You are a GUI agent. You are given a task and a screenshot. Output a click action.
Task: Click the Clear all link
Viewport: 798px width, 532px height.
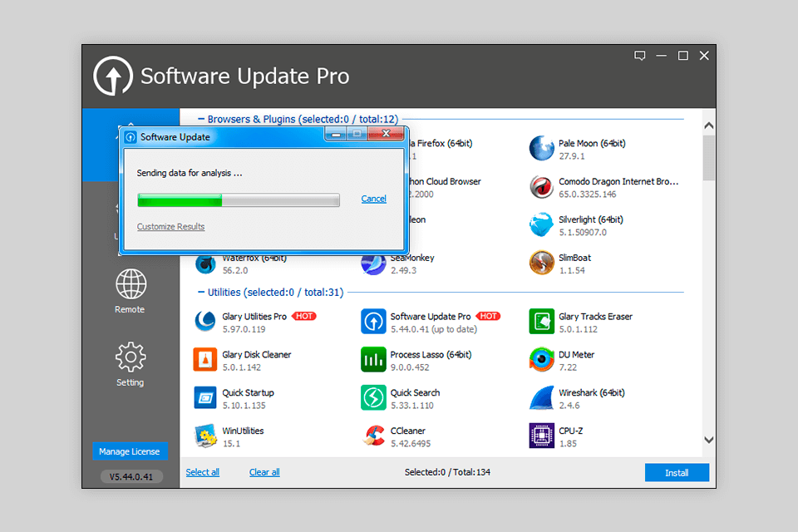click(264, 472)
